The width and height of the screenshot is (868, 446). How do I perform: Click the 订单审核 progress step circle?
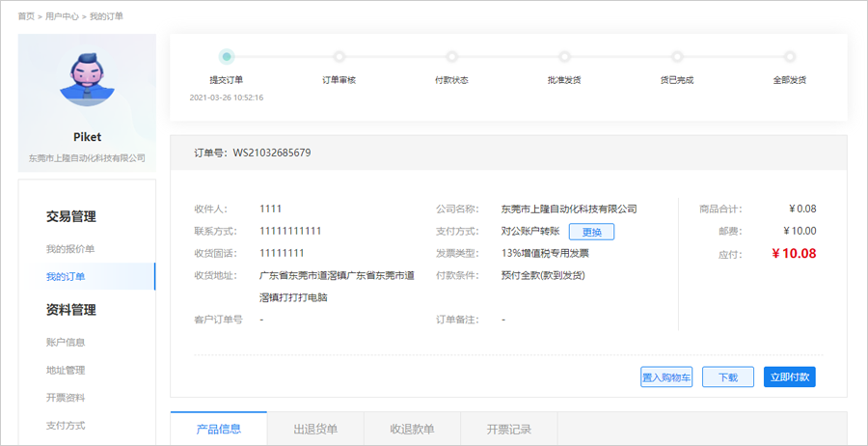(x=339, y=57)
